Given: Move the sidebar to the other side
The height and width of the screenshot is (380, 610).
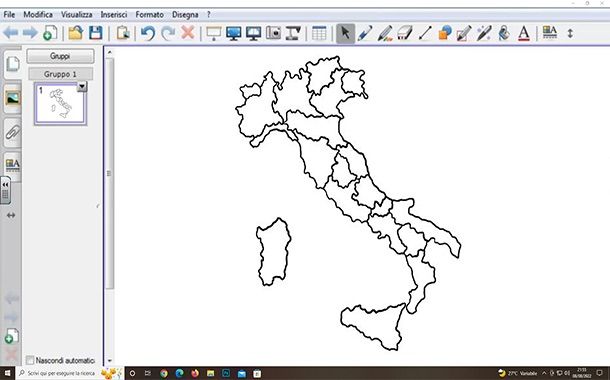Looking at the screenshot, I should tap(11, 215).
